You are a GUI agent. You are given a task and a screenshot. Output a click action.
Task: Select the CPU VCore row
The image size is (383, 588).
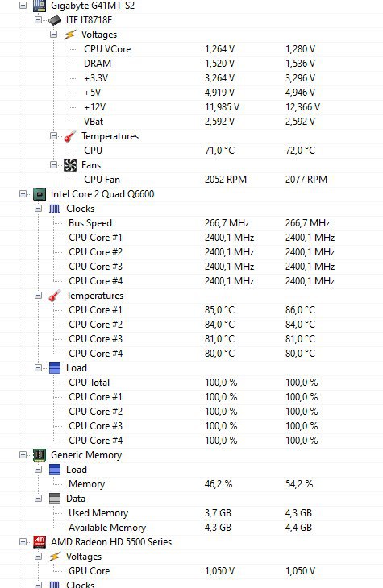point(192,49)
